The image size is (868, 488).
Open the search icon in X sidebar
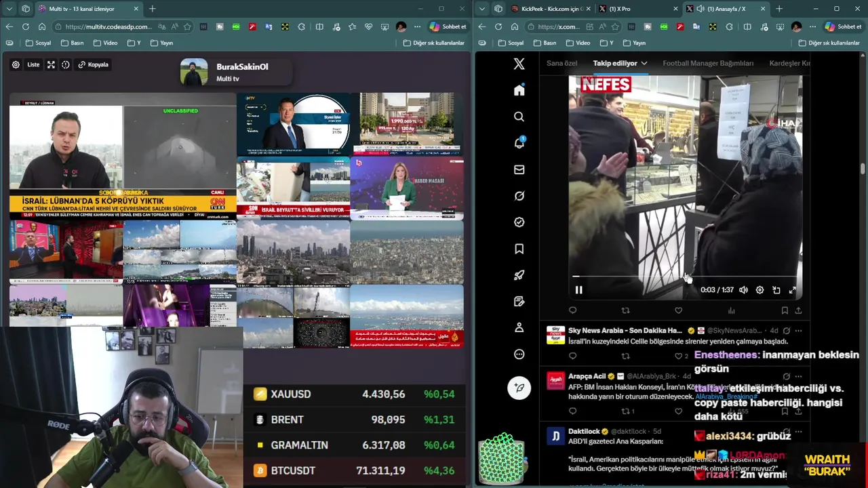[x=519, y=117]
